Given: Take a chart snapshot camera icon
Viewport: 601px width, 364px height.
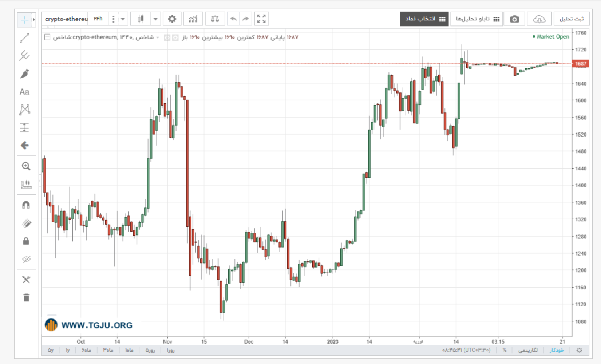Looking at the screenshot, I should (x=514, y=19).
